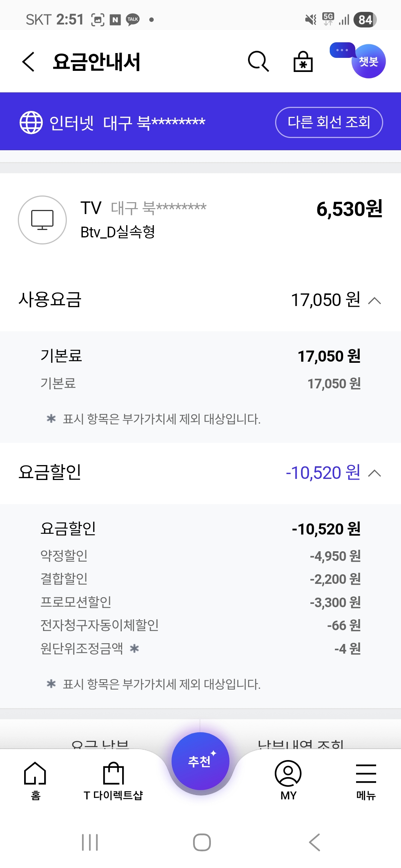
Task: Tap the 원단위조정금액 asterisk note
Action: (134, 648)
